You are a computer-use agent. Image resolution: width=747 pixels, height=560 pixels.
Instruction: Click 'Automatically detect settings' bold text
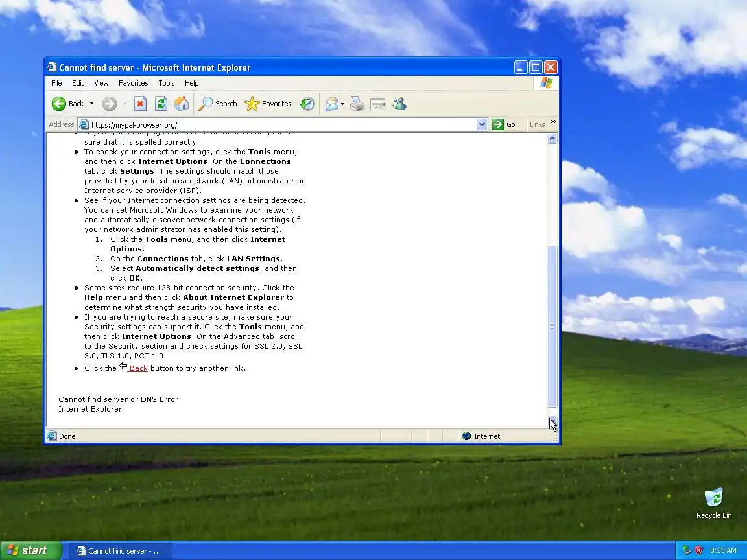tap(197, 268)
